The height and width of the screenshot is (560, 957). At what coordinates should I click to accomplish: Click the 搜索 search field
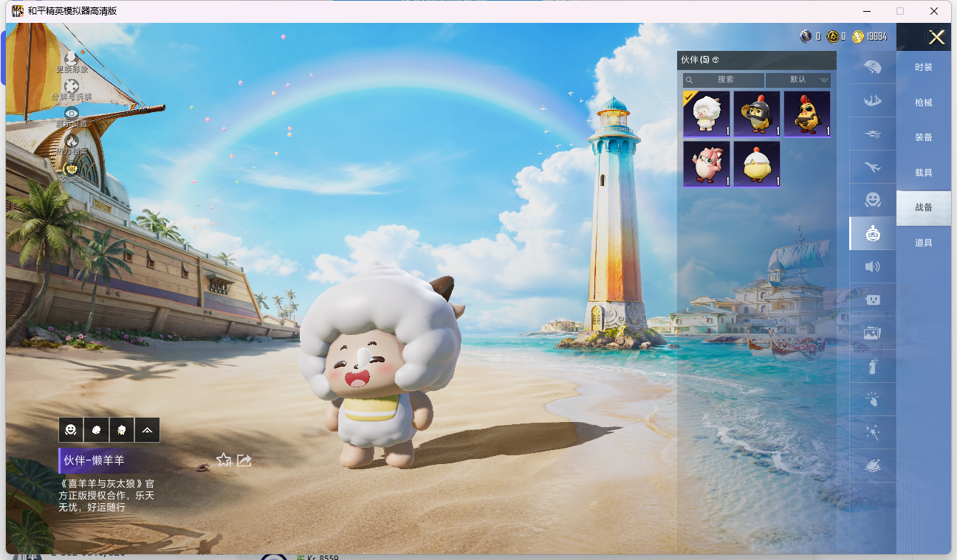[x=724, y=80]
